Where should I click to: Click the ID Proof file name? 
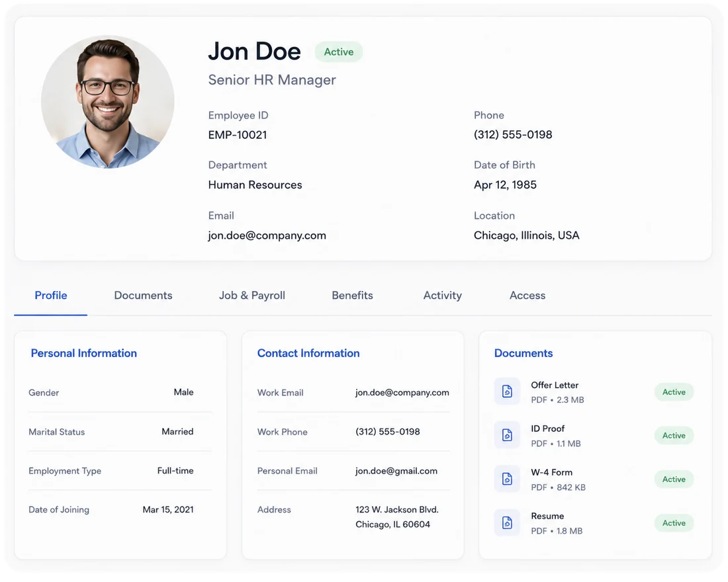coord(548,429)
